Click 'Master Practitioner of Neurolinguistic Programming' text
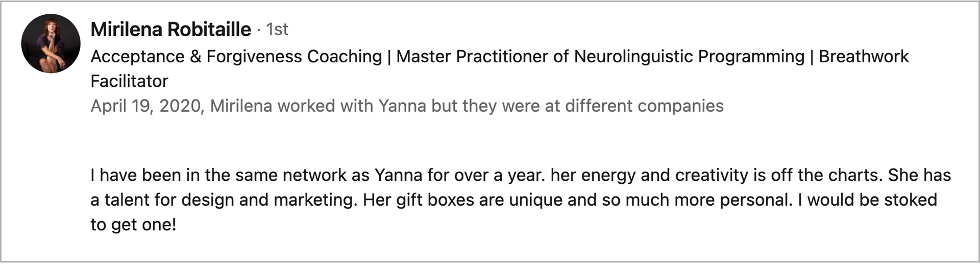This screenshot has width=980, height=266. 600,56
